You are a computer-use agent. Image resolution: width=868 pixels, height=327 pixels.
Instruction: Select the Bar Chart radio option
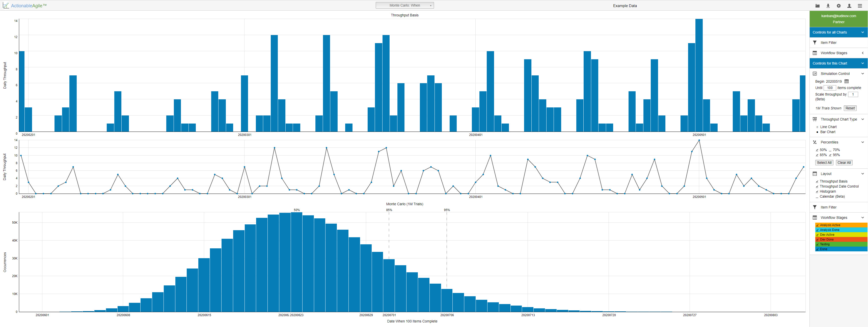point(818,132)
